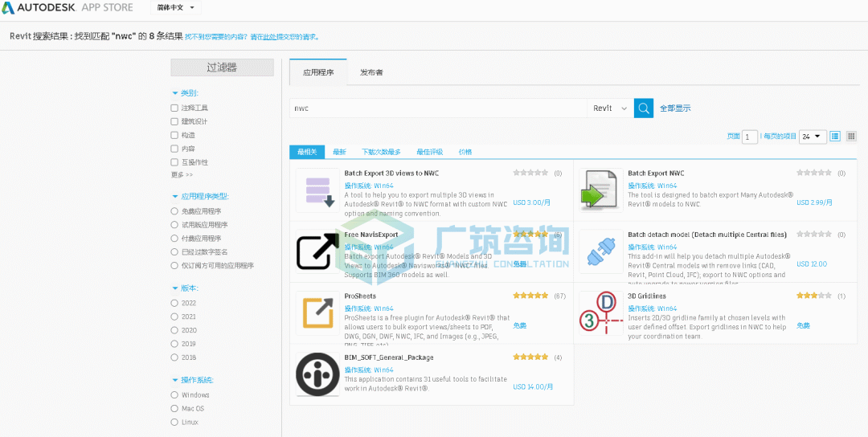Screen dimensions: 868x437
Task: Click USD 14.00/月 price text
Action: pos(531,386)
